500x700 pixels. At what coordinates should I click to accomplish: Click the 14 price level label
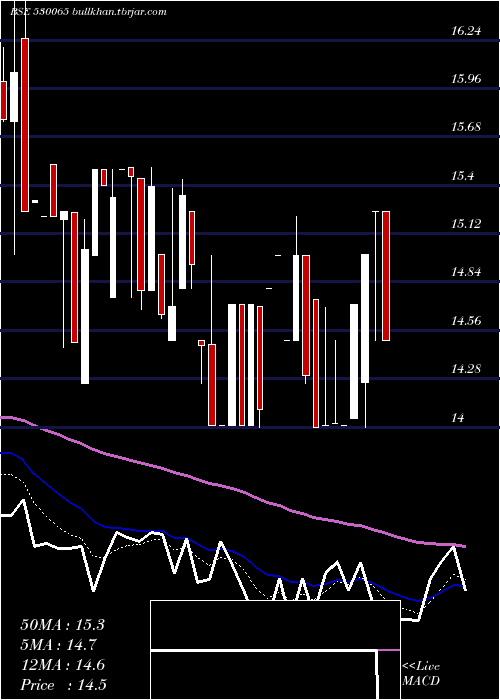point(458,418)
